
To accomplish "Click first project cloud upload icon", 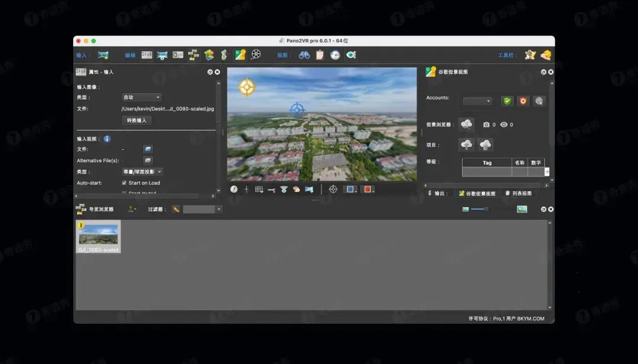I will [466, 145].
